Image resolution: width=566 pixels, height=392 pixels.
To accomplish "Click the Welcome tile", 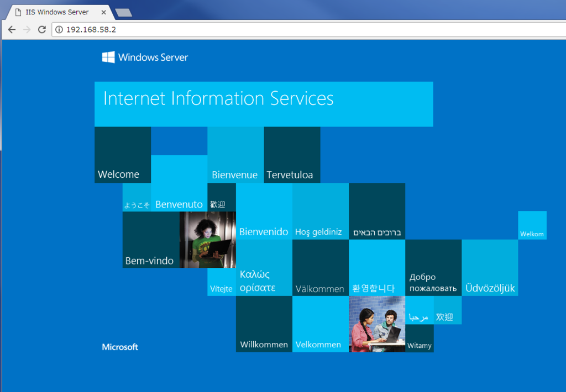I will [x=123, y=155].
